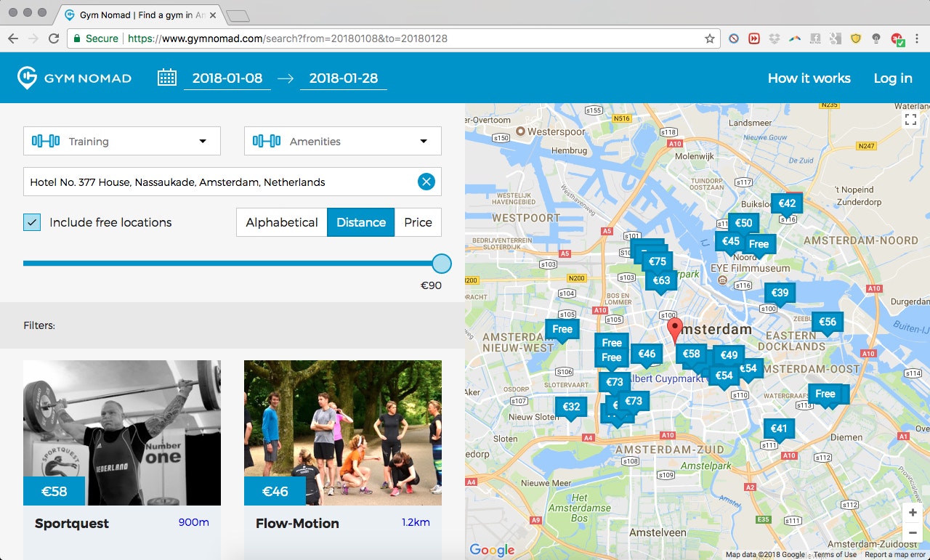Close the Gym Nomad browser tab
This screenshot has width=930, height=560.
coord(214,15)
